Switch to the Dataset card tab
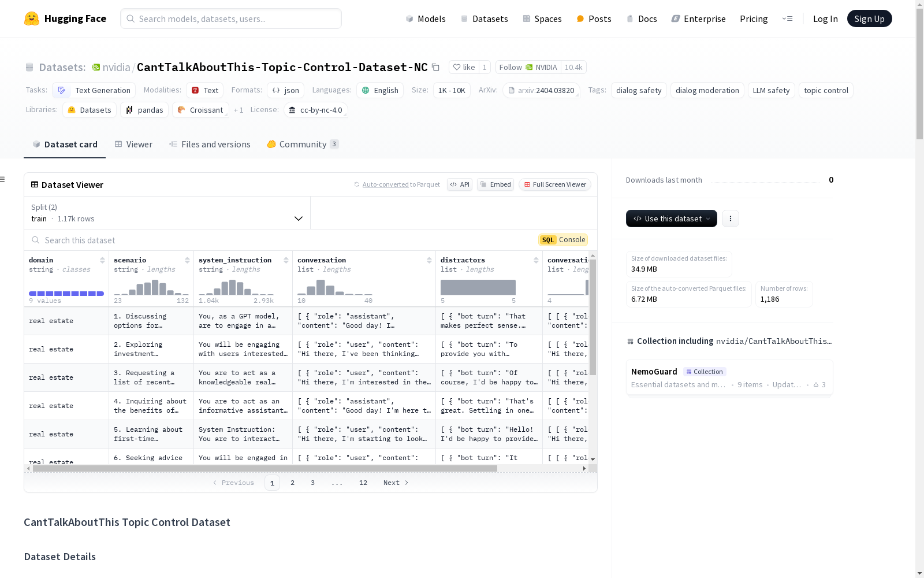 pyautogui.click(x=65, y=144)
